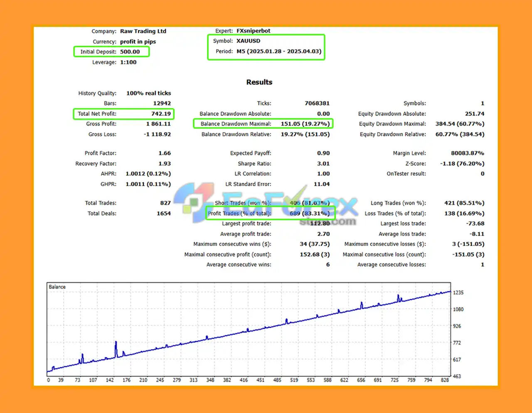Select the 772 value on balance axis
Image resolution: width=532 pixels, height=413 pixels.
click(x=457, y=343)
